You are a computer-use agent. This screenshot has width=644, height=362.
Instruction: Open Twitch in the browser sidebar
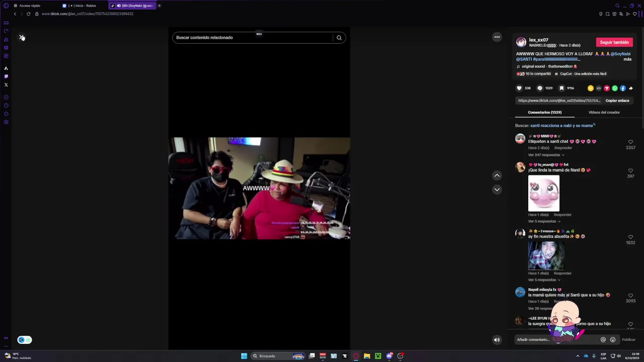click(6, 76)
